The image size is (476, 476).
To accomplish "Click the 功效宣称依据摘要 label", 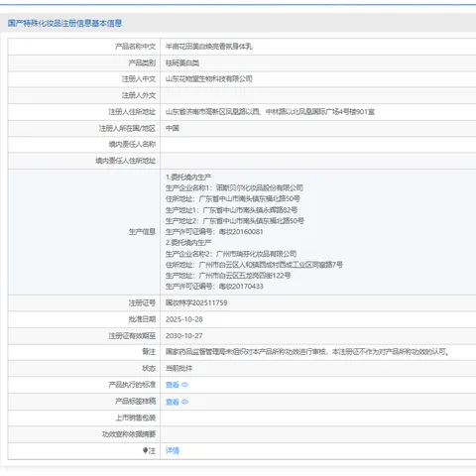I will point(129,434).
